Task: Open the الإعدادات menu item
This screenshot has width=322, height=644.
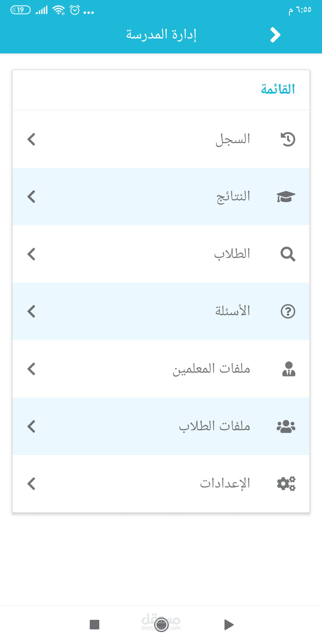Action: coord(161,484)
